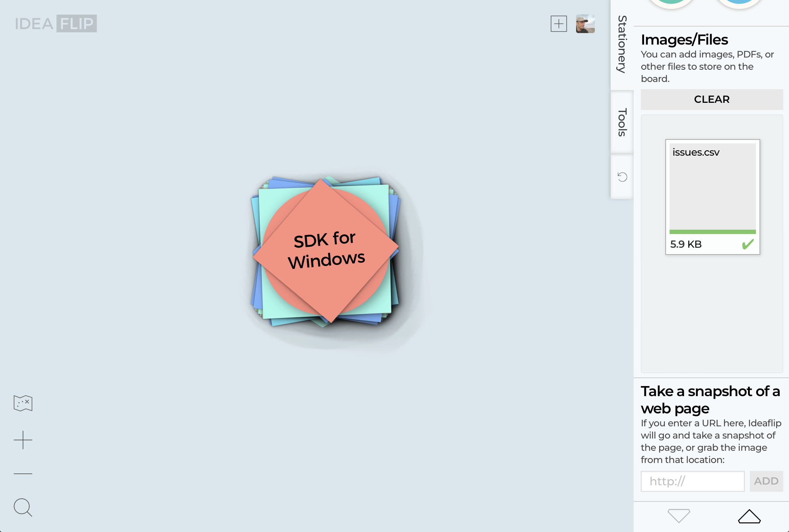This screenshot has width=789, height=532.
Task: Open search with the magnifier icon
Action: [x=23, y=507]
